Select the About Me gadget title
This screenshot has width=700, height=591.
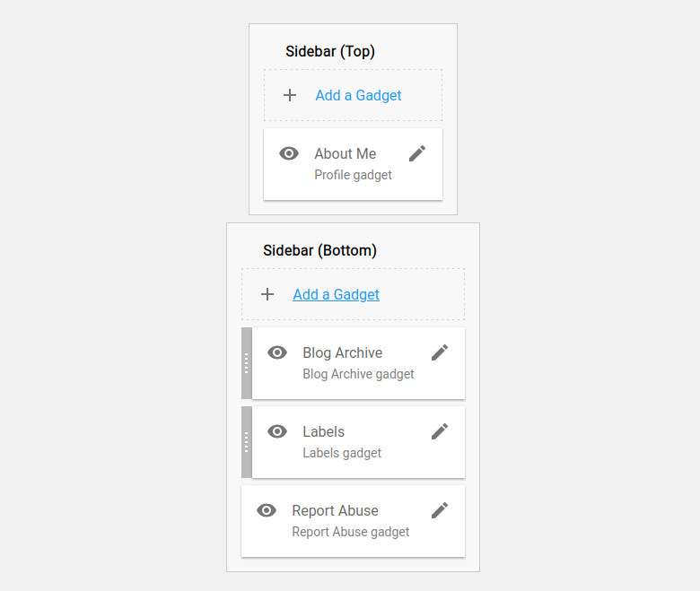click(345, 153)
